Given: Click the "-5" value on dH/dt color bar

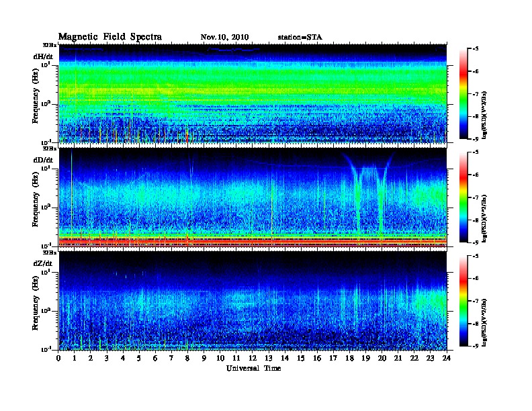Looking at the screenshot, I should (x=476, y=49).
